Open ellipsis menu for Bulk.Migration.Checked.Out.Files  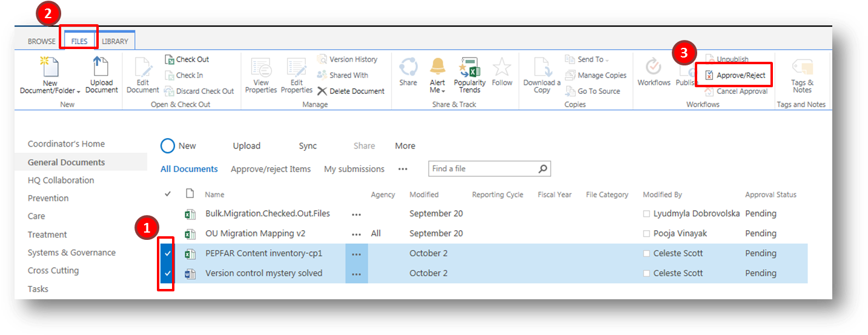(356, 214)
